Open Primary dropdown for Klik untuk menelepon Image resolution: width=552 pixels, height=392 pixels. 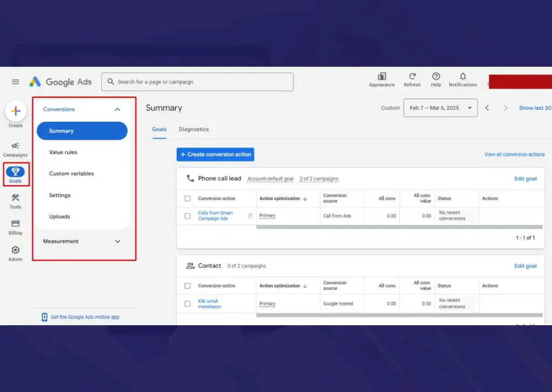(x=267, y=303)
